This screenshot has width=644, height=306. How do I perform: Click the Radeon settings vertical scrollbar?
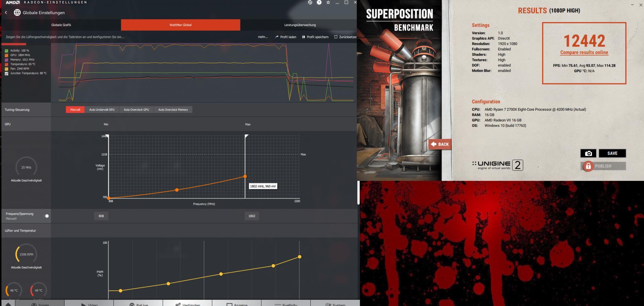358,192
